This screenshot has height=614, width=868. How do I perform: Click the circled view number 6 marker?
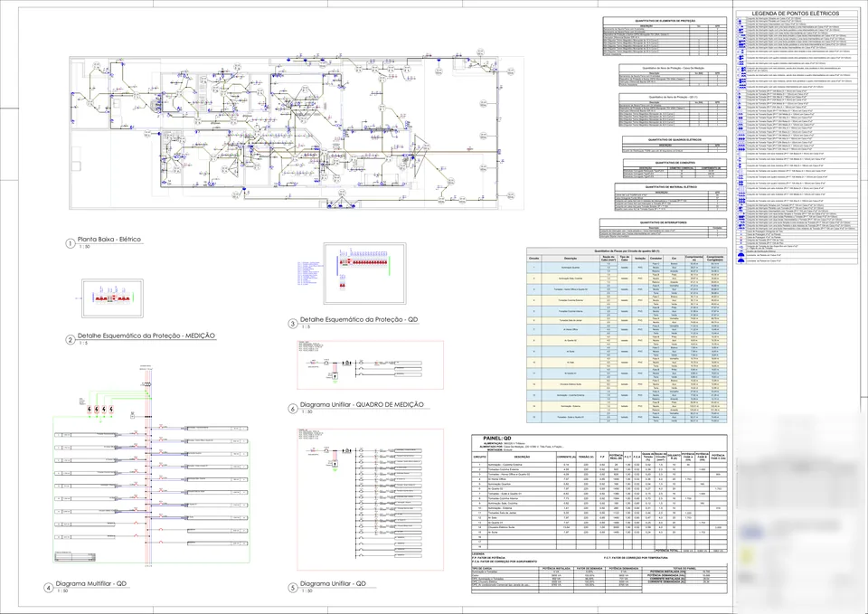click(x=293, y=409)
